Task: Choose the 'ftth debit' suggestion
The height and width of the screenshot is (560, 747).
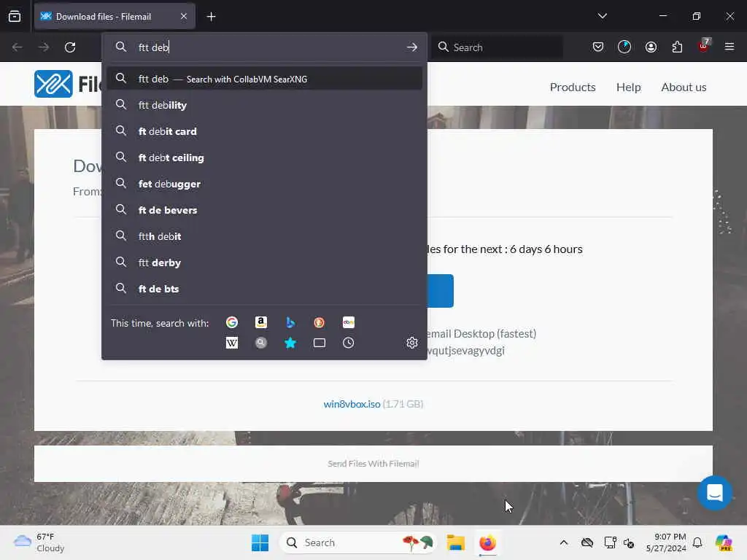Action: [264, 236]
